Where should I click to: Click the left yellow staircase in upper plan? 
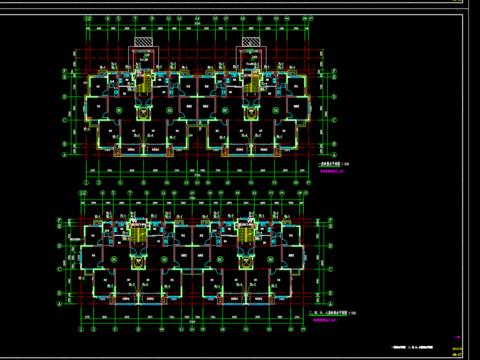point(143,83)
